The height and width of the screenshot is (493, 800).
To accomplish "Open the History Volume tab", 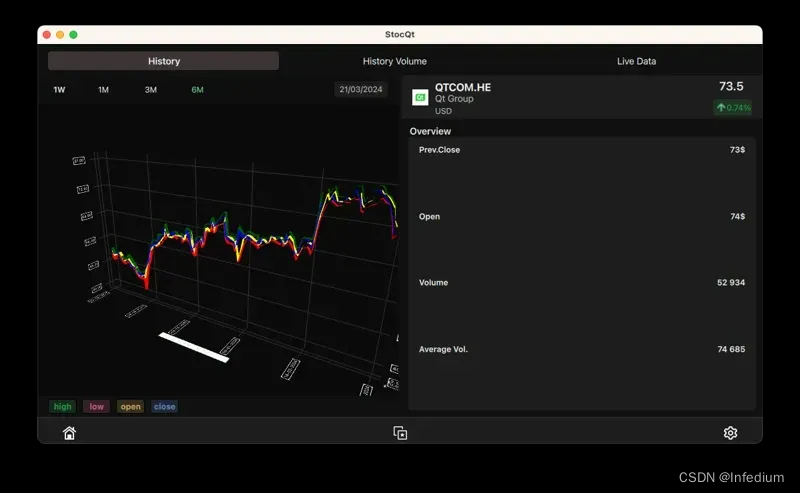I will pos(394,61).
